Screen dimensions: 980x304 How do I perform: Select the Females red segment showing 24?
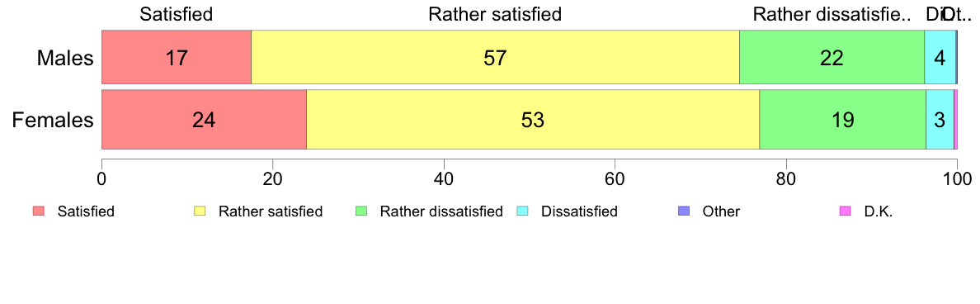[205, 120]
